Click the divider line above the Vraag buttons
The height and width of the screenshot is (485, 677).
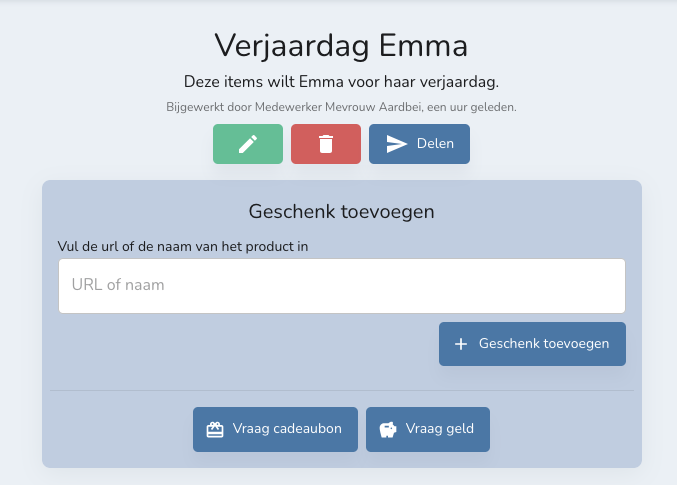(x=341, y=390)
